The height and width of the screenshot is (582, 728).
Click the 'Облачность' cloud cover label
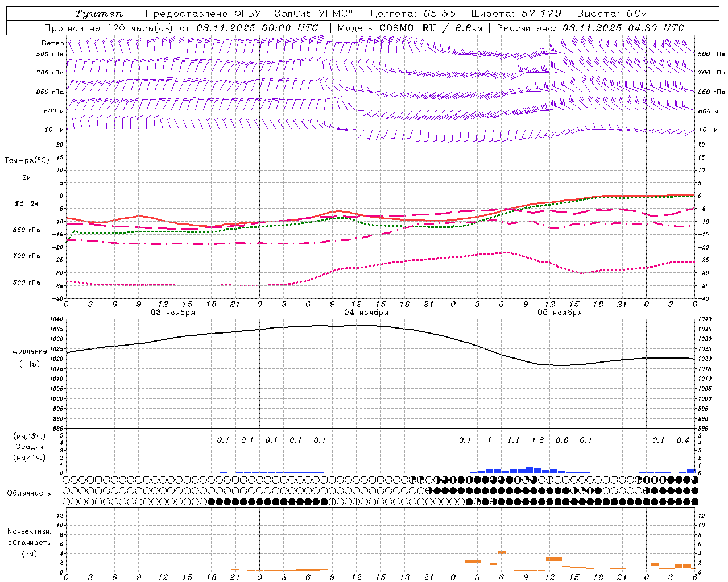click(29, 493)
